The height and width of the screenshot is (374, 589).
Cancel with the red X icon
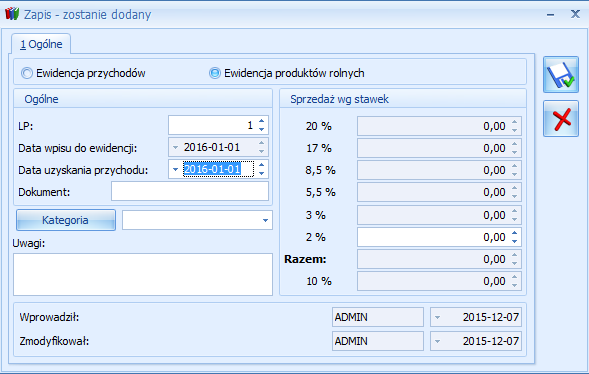(x=561, y=119)
